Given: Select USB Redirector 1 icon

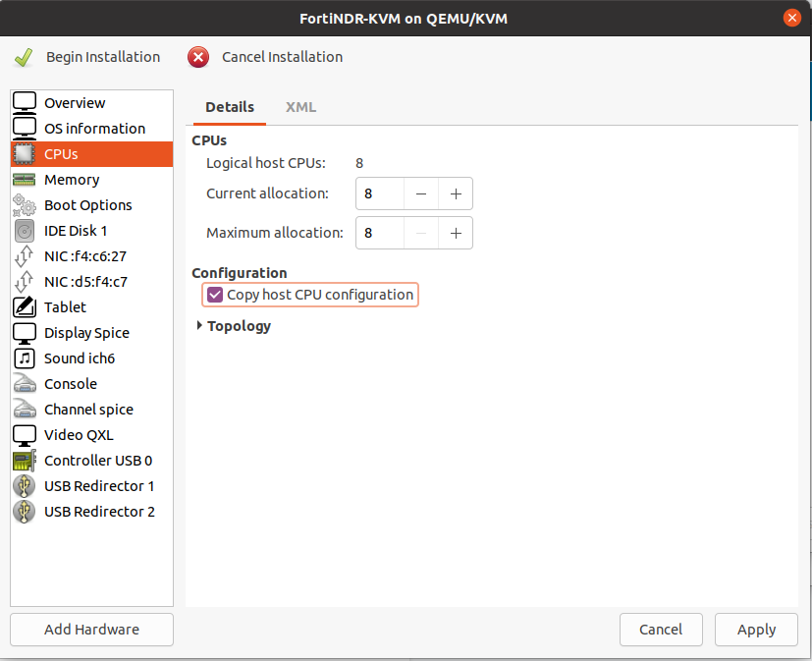Looking at the screenshot, I should pos(24,485).
